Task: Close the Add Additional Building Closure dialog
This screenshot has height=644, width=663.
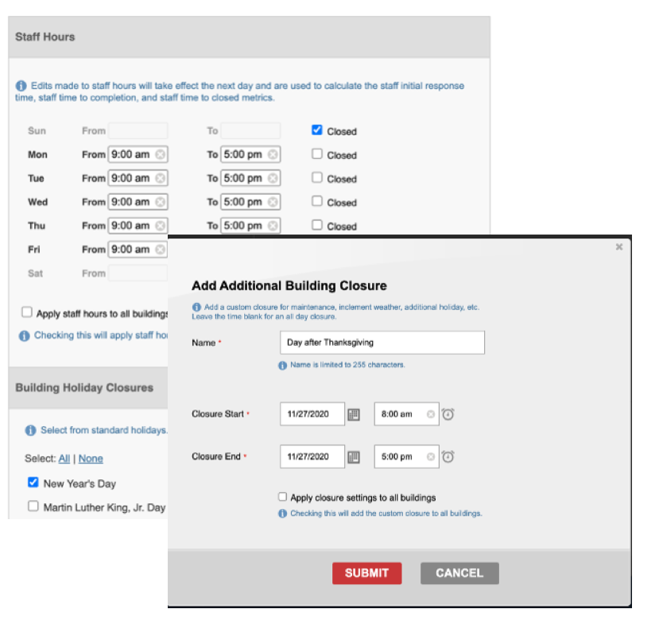Action: pyautogui.click(x=619, y=247)
